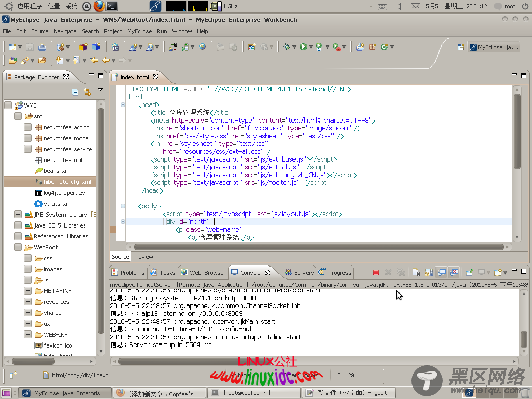Minimize the Console panel
Viewport: 532px width, 399px height.
pos(514,270)
